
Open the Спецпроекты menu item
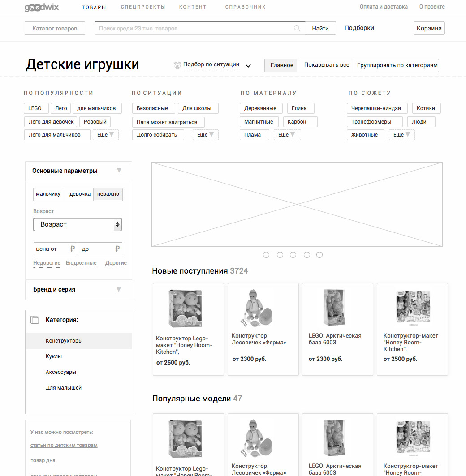click(x=143, y=7)
